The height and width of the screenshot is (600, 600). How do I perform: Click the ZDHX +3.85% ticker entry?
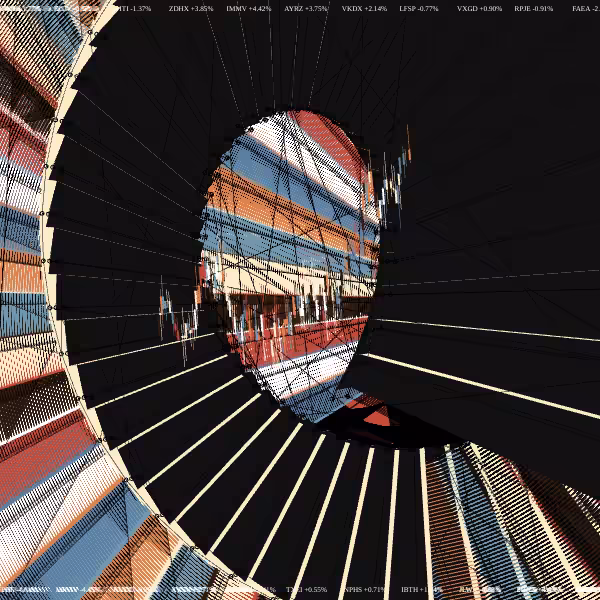pos(191,8)
